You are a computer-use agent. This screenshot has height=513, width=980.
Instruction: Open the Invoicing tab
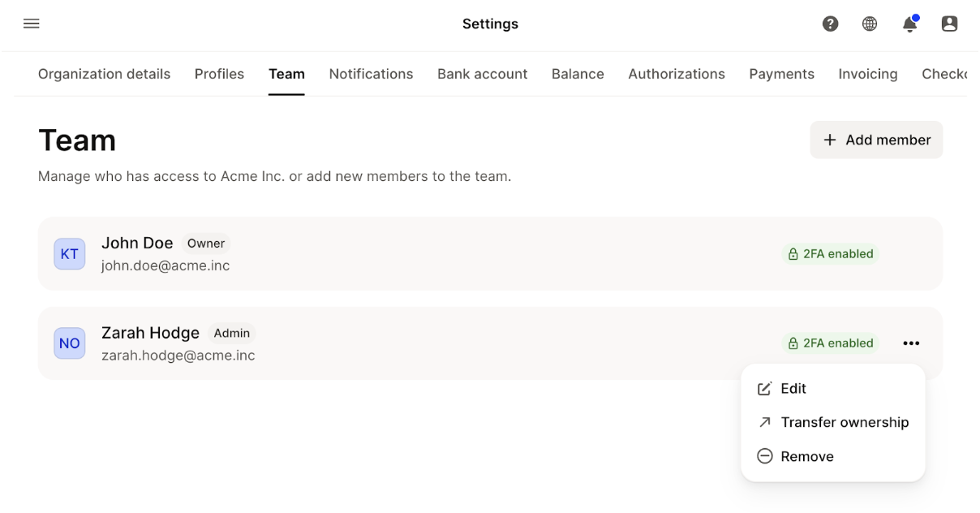click(867, 74)
